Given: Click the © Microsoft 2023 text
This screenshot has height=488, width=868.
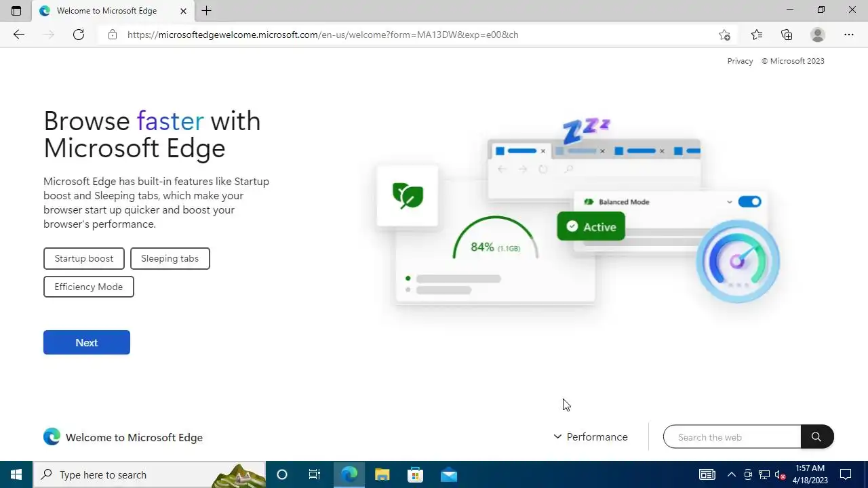Looking at the screenshot, I should [x=793, y=61].
